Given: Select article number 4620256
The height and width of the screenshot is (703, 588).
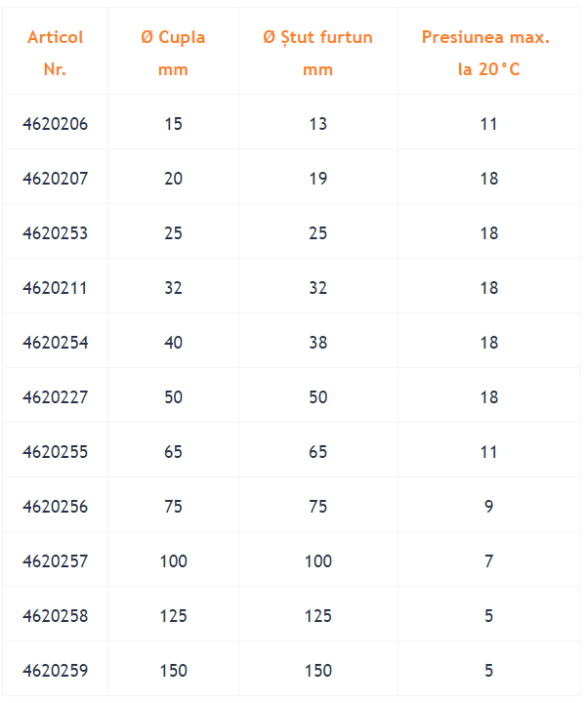Looking at the screenshot, I should [x=55, y=507].
